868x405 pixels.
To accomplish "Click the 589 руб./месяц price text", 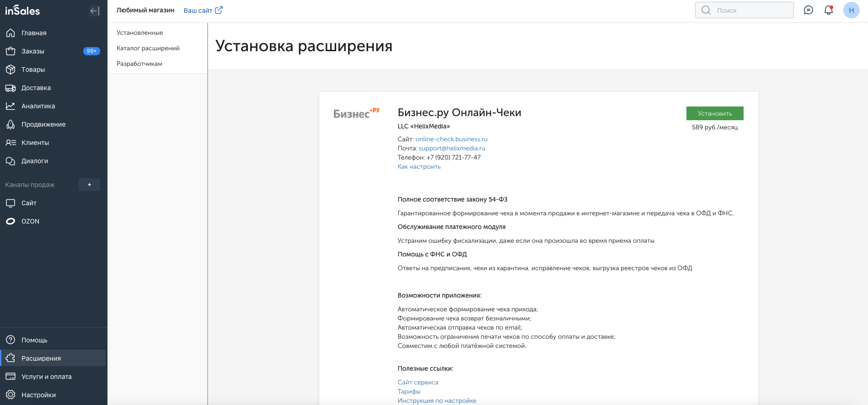I will point(715,127).
